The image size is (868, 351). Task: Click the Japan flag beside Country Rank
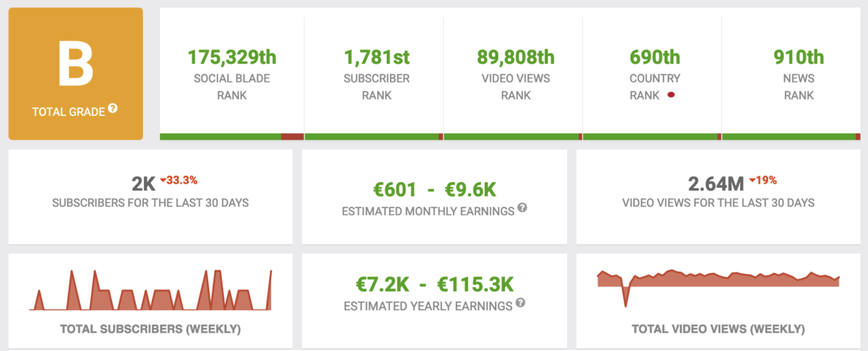click(x=671, y=96)
